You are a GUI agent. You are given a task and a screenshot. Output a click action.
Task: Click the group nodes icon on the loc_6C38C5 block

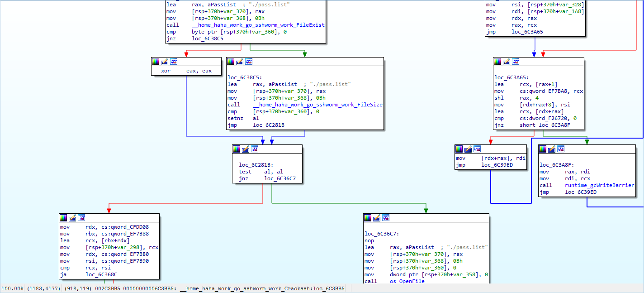coord(249,62)
